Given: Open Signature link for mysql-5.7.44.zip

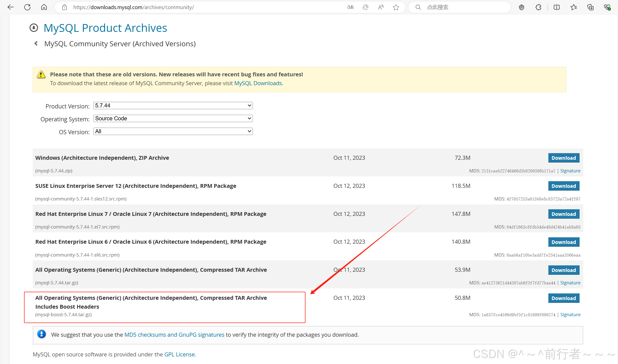Looking at the screenshot, I should pos(570,171).
